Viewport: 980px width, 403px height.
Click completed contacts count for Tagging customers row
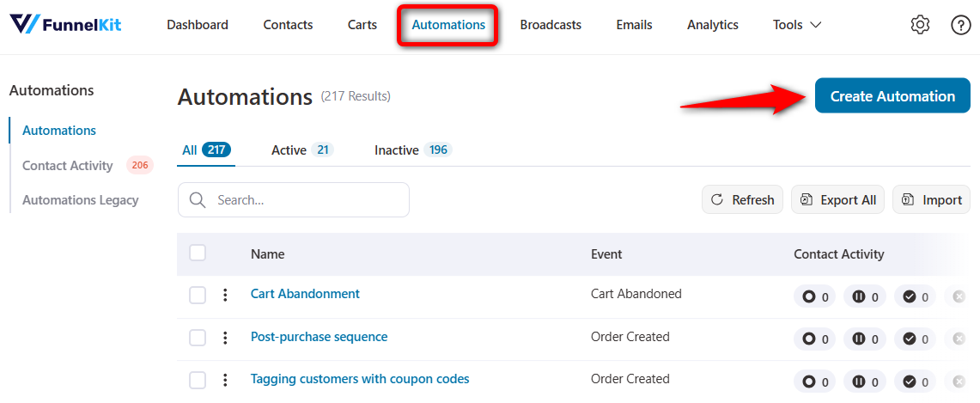[x=915, y=382]
